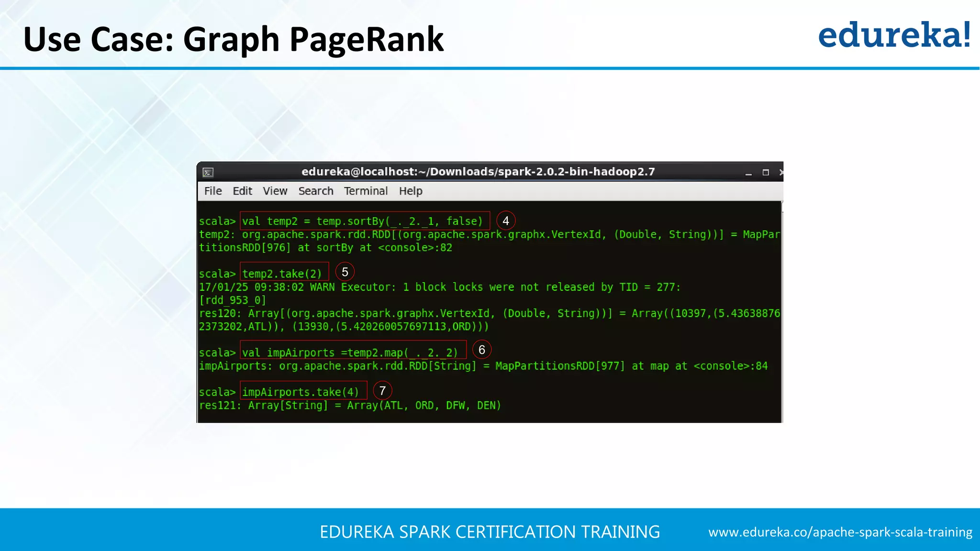Viewport: 980px width, 551px height.
Task: Open the www.edureka.co/apache-spark-scala-training link
Action: tap(840, 532)
